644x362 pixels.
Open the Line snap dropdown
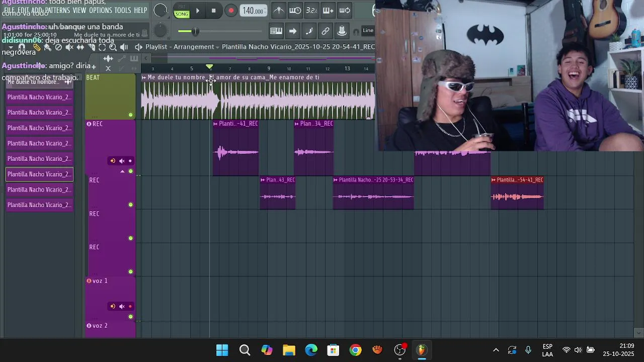point(368,31)
